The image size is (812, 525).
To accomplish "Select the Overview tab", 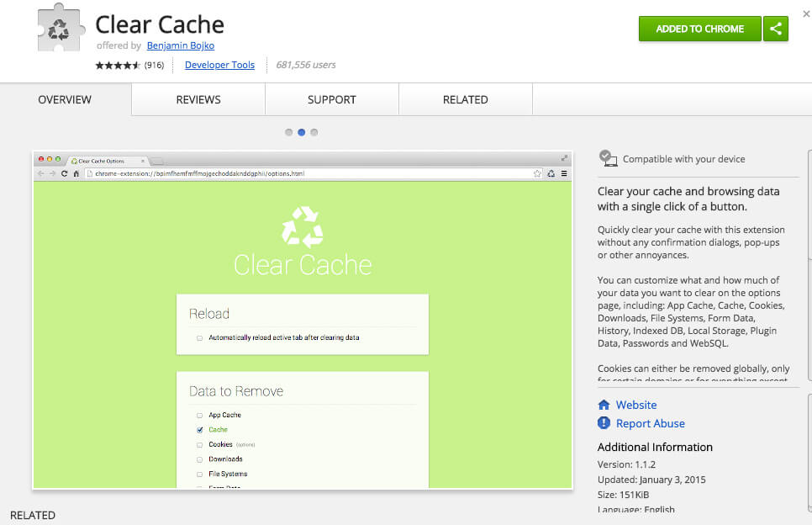I will tap(65, 99).
